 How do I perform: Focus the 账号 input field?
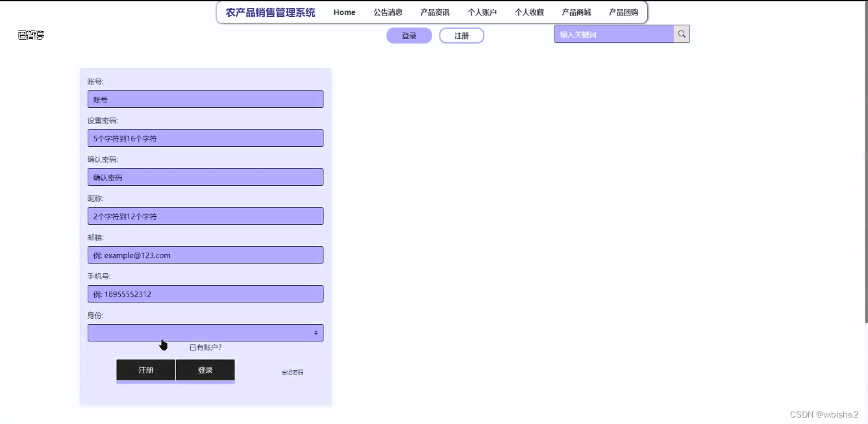pyautogui.click(x=205, y=99)
